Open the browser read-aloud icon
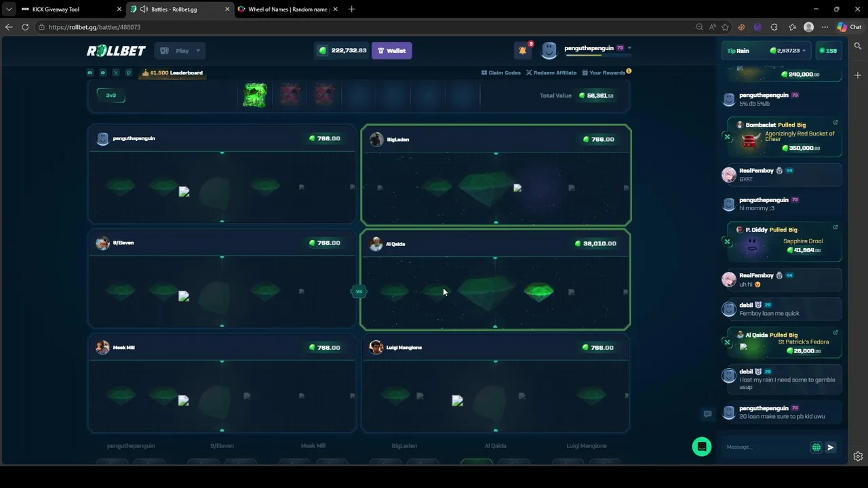Image resolution: width=868 pixels, height=488 pixels. tap(713, 27)
